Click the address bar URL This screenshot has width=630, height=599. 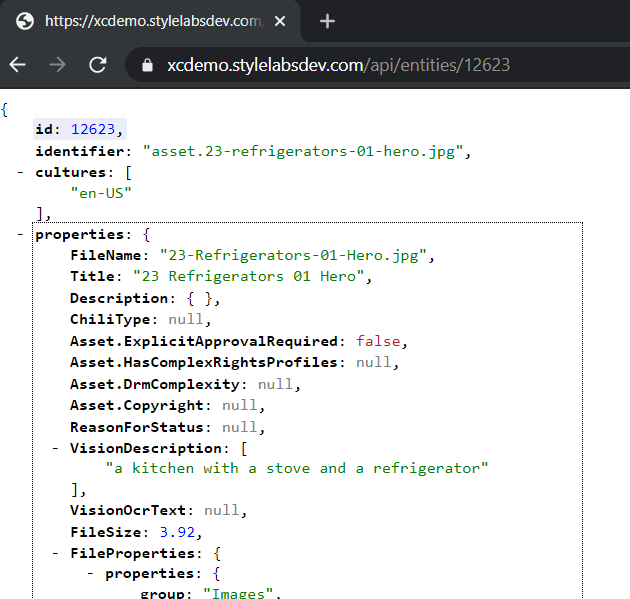(338, 65)
